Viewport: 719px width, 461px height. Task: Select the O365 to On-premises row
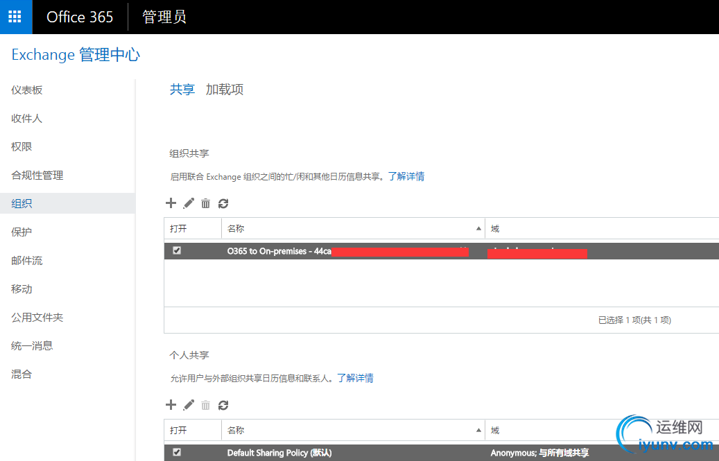pos(441,251)
